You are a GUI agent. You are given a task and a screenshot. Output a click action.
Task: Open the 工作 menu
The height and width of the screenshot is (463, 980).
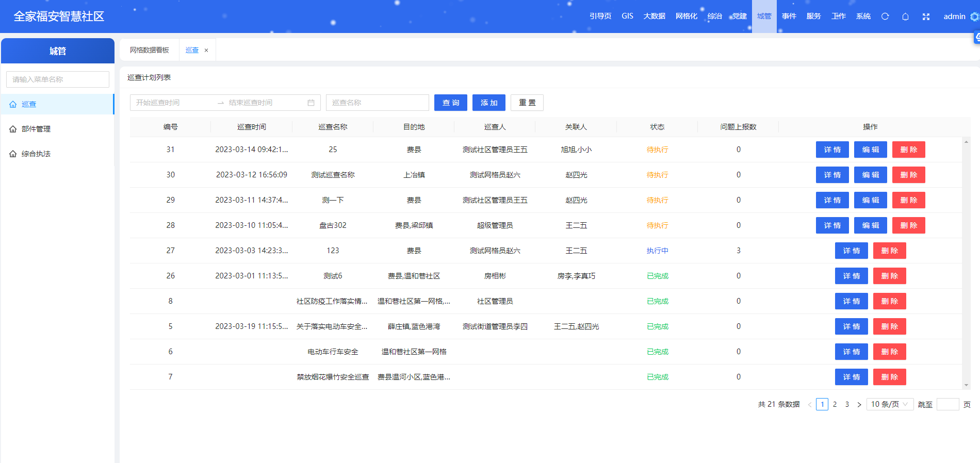coord(838,16)
